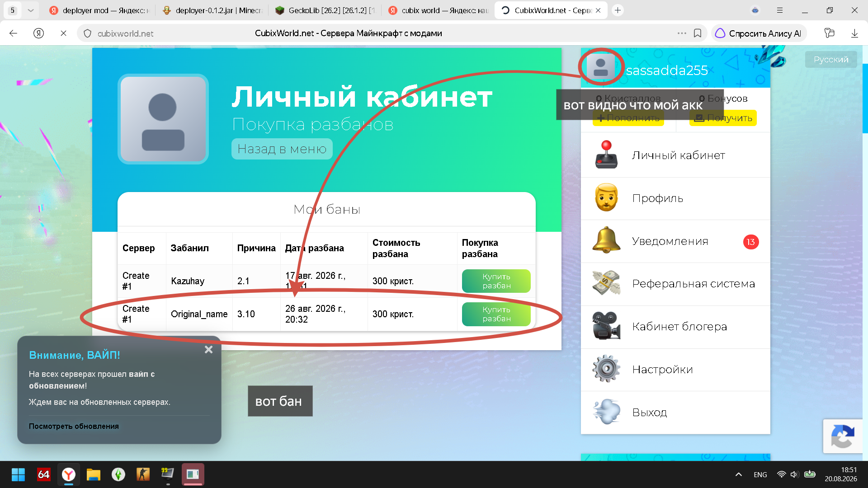Open the three-dots page menu in address bar
Viewport: 868px width, 488px height.
pyautogui.click(x=682, y=33)
